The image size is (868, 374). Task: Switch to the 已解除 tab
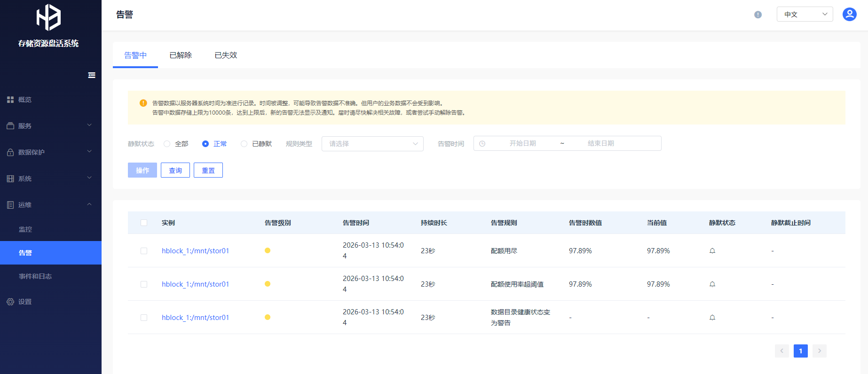pos(181,55)
